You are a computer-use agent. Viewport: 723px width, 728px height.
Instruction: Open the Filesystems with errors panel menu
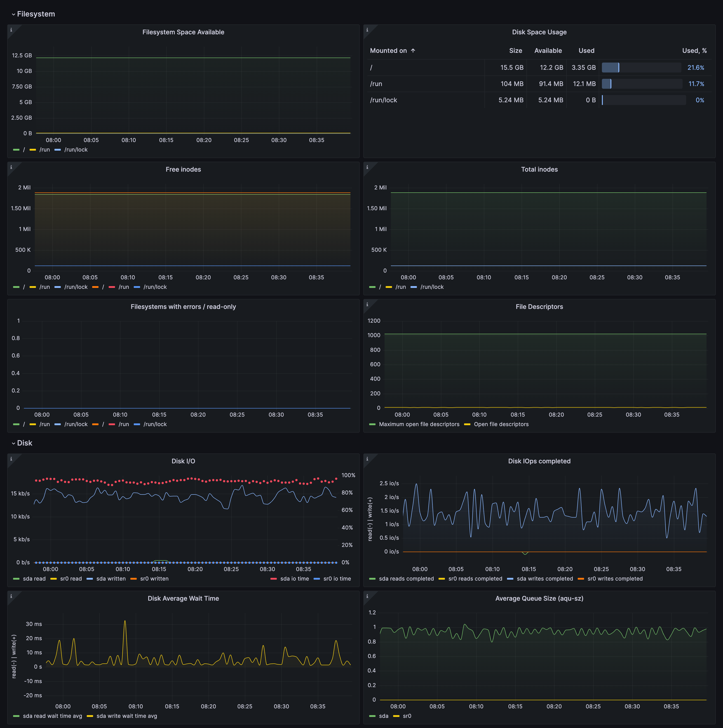pyautogui.click(x=183, y=306)
